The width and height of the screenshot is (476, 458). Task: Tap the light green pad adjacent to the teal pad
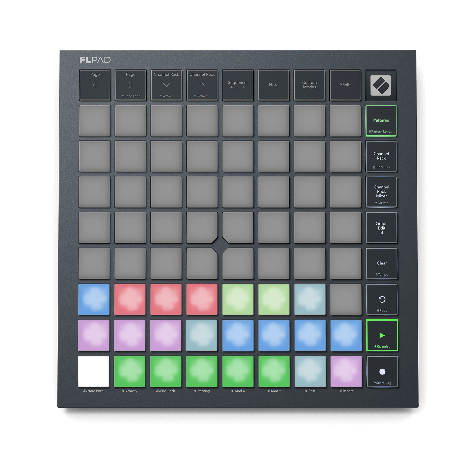coord(274,300)
